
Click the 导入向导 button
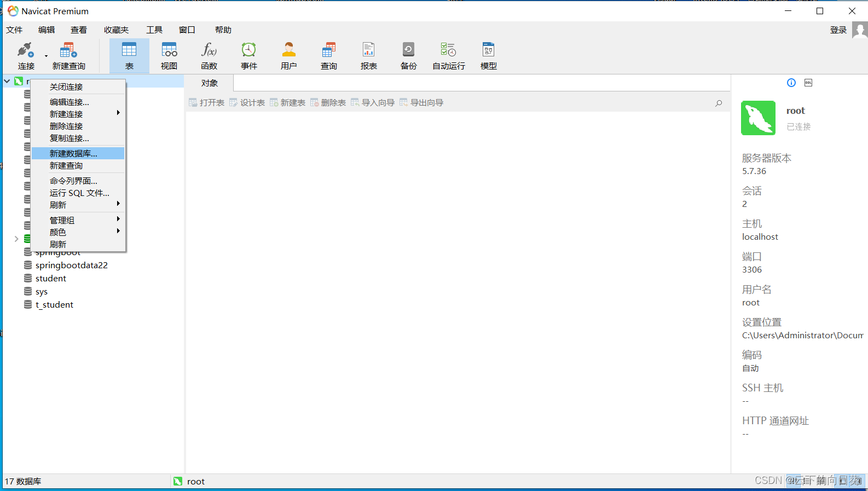tap(373, 102)
